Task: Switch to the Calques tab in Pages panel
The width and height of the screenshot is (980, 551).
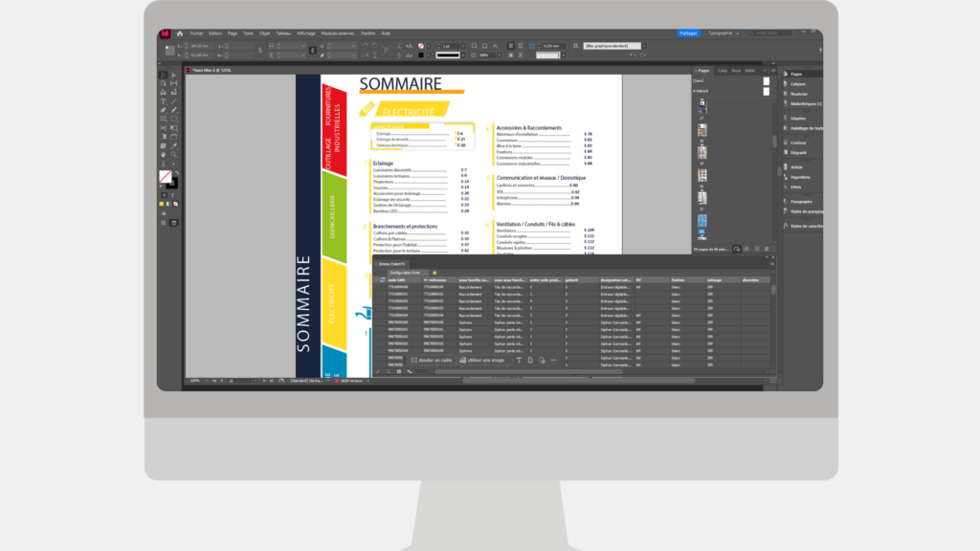Action: click(x=723, y=71)
